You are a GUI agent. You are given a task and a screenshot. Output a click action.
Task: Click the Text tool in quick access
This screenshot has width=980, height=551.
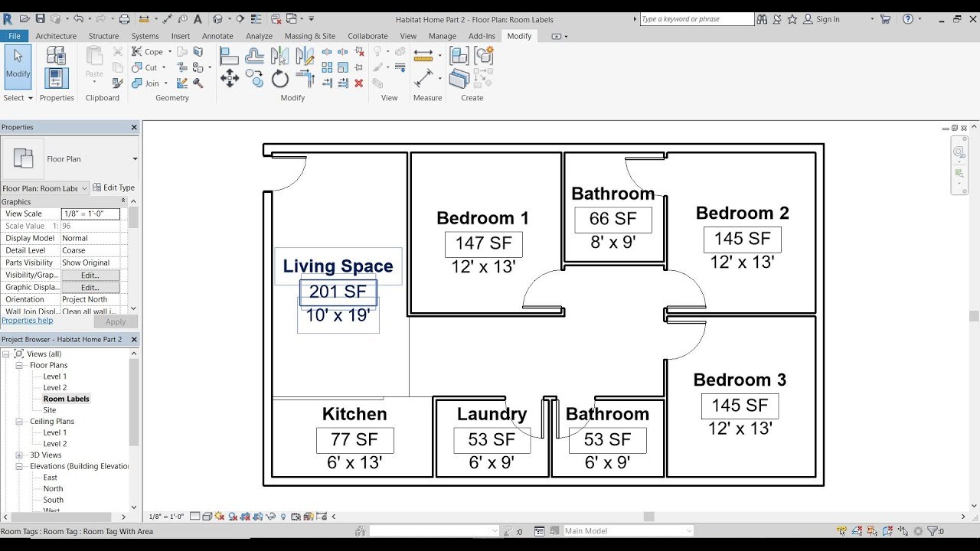pyautogui.click(x=198, y=19)
